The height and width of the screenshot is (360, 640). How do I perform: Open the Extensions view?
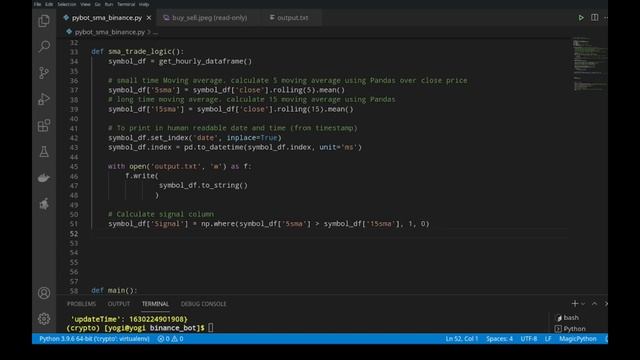coord(44,125)
